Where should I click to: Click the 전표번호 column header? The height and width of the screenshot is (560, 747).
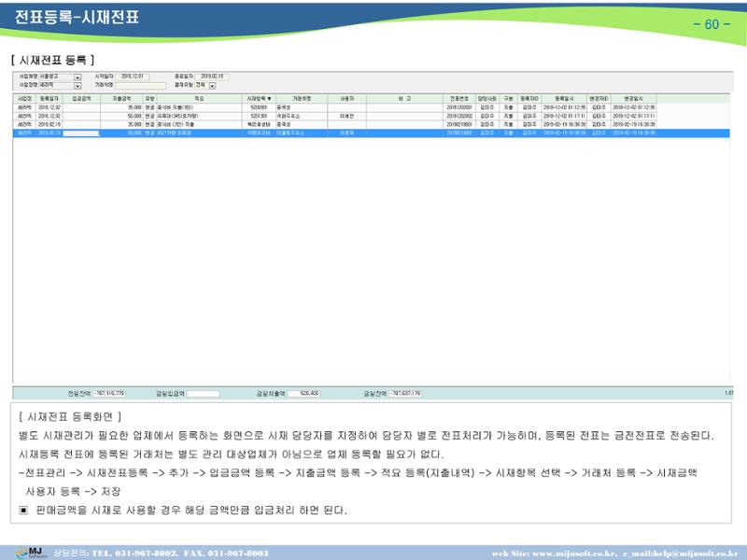(459, 99)
